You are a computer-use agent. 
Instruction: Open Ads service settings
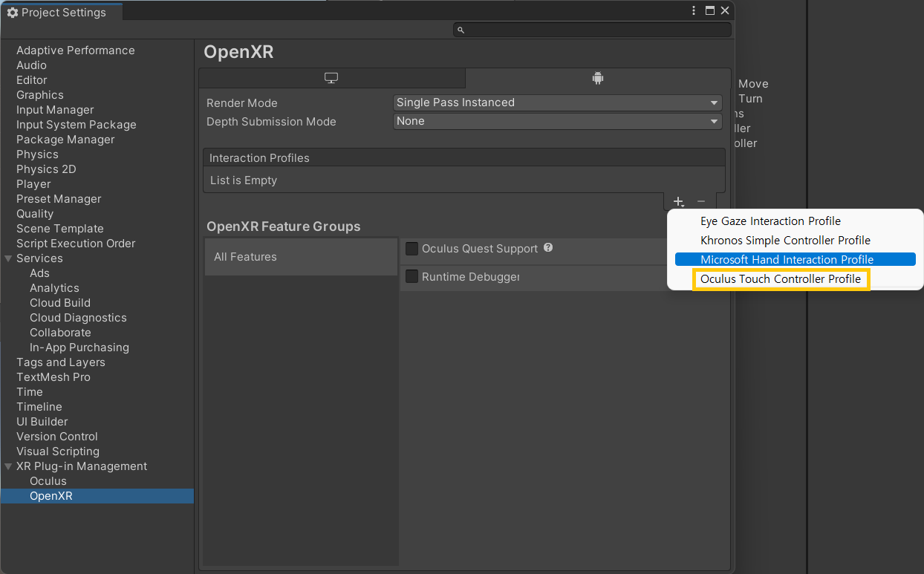[x=39, y=273]
